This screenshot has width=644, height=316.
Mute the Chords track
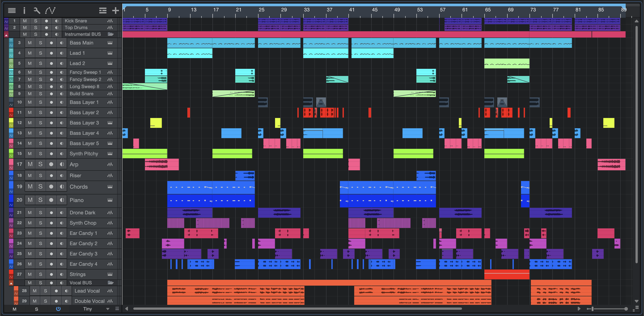click(30, 187)
